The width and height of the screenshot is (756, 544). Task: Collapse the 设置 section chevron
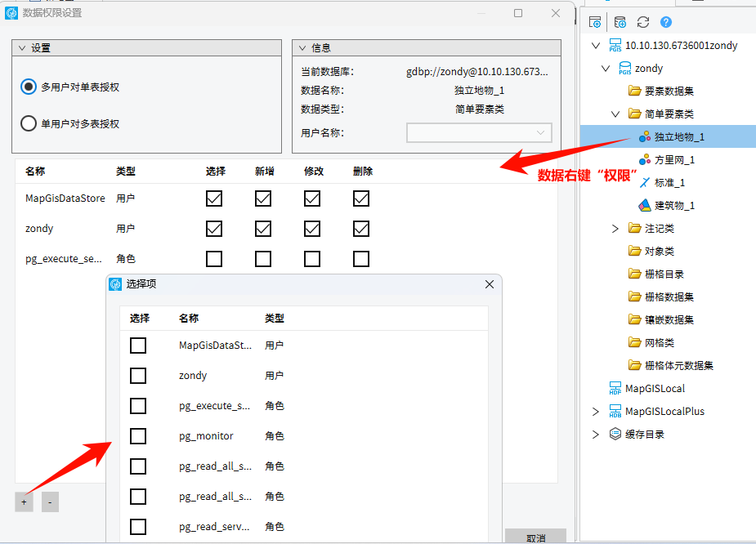pos(22,48)
